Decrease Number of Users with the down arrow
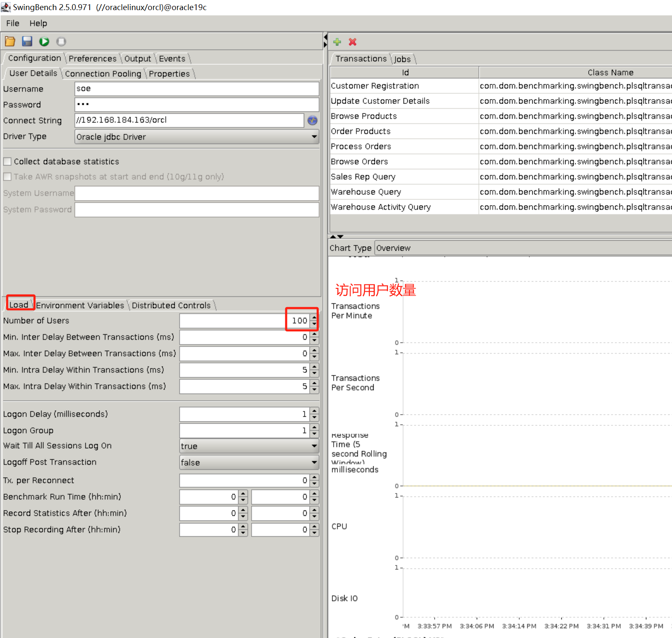The image size is (672, 638). coord(314,324)
